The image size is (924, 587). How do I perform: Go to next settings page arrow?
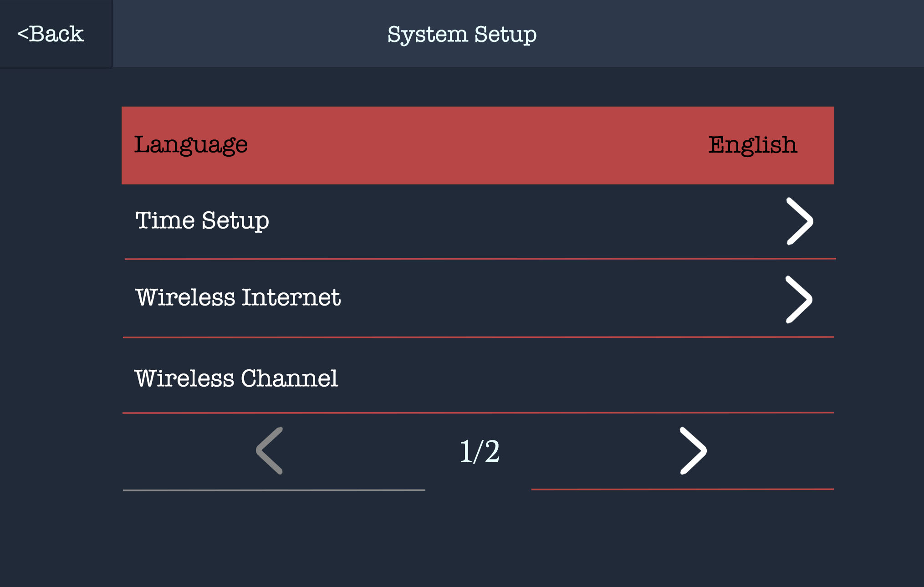click(692, 451)
